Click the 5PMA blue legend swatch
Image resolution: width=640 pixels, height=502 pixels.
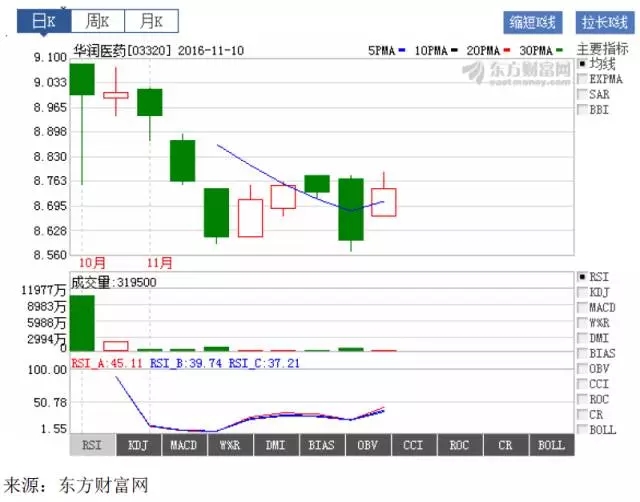coord(402,51)
